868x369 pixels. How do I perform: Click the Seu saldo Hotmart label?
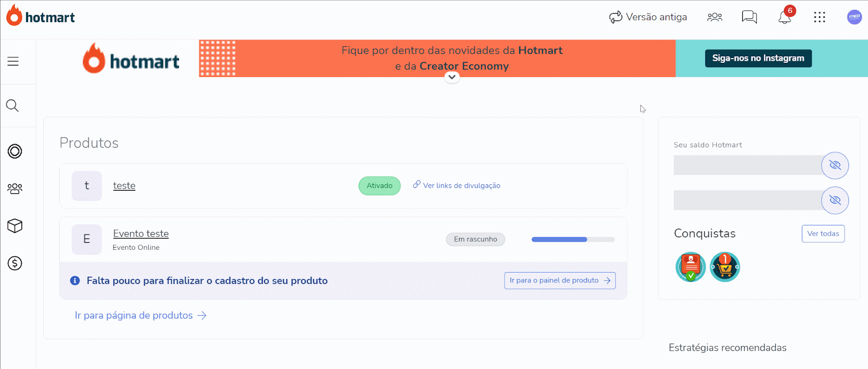tap(708, 145)
